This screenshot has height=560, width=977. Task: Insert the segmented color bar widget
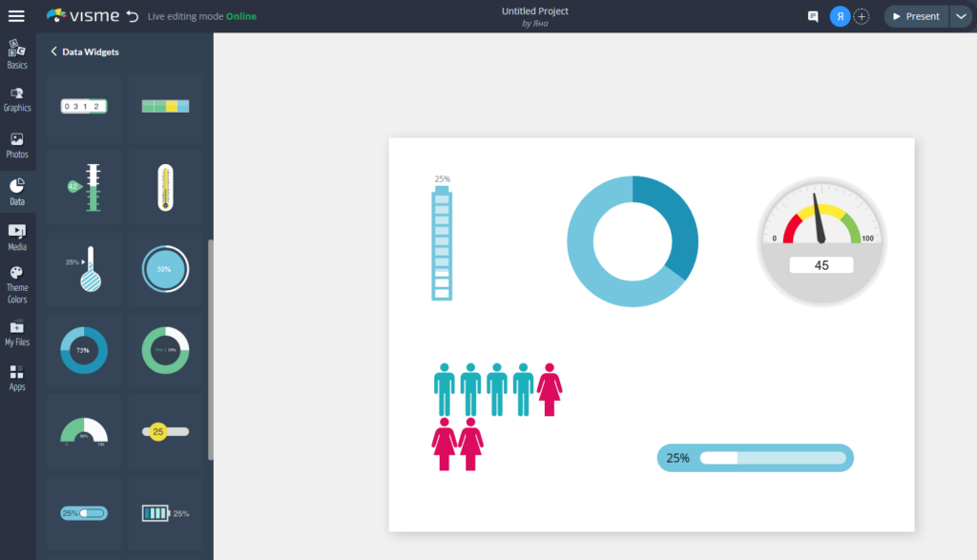pos(165,107)
